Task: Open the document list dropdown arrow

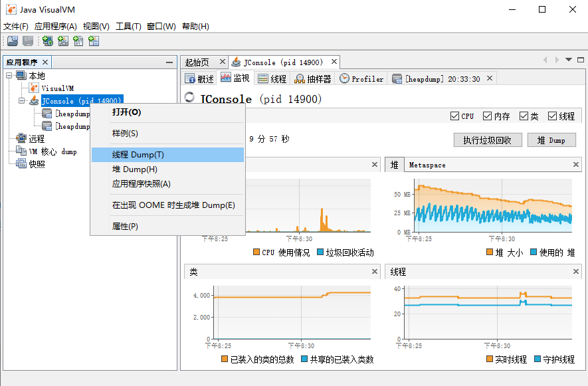Action: click(x=569, y=60)
